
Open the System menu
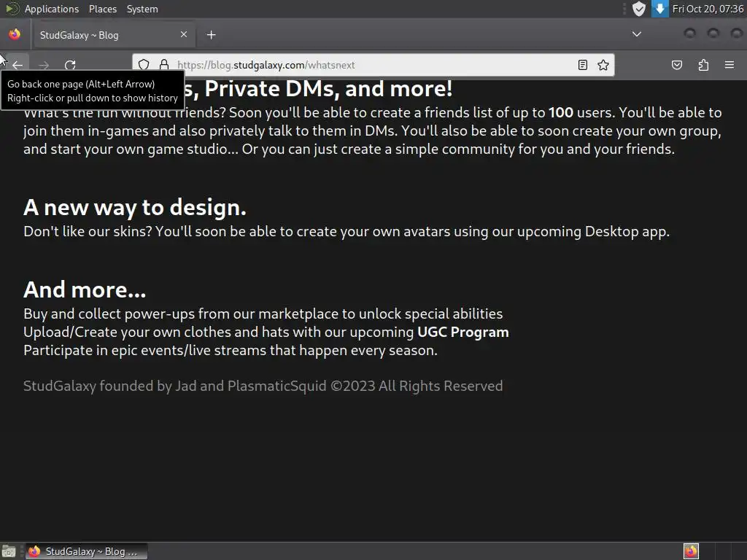coord(142,9)
